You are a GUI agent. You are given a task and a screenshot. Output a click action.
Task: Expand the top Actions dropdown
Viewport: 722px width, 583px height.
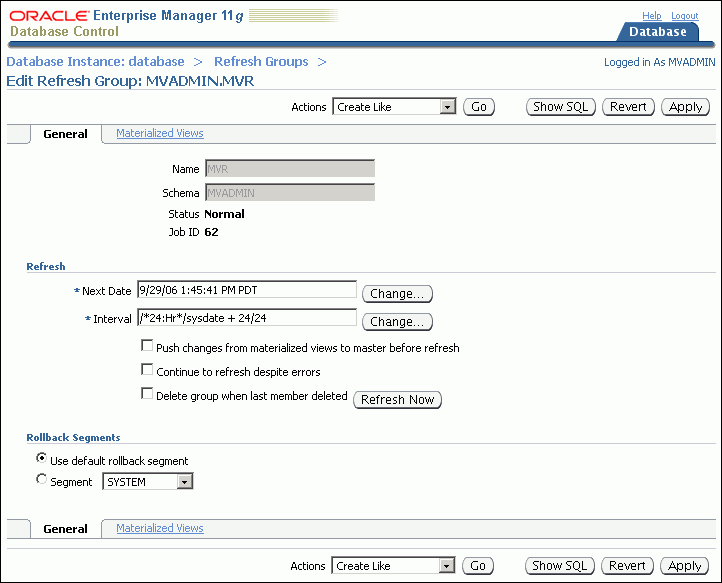pyautogui.click(x=394, y=107)
